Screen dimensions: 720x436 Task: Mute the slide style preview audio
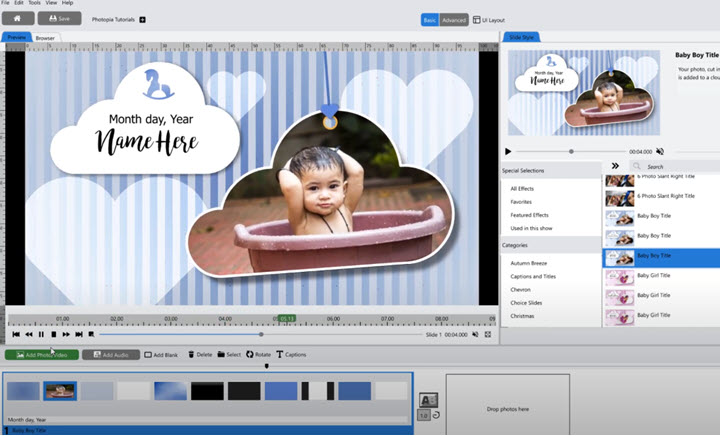point(660,151)
